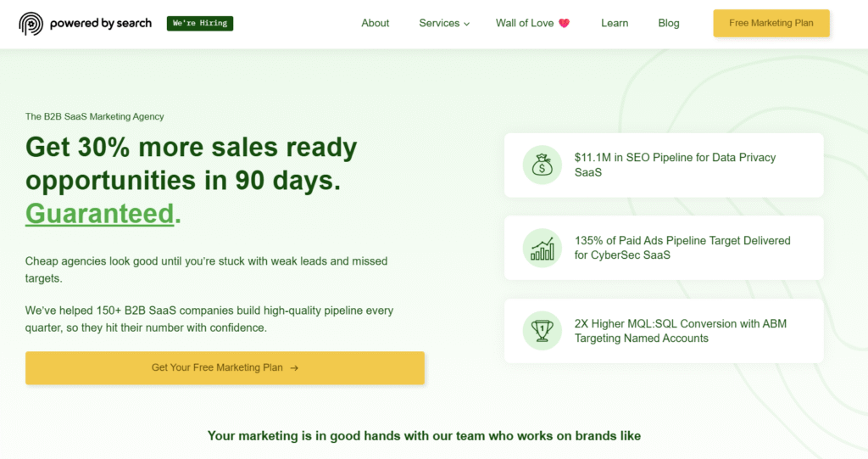
Task: Open the $11.1M SEO Pipeline case study text
Action: (x=675, y=165)
